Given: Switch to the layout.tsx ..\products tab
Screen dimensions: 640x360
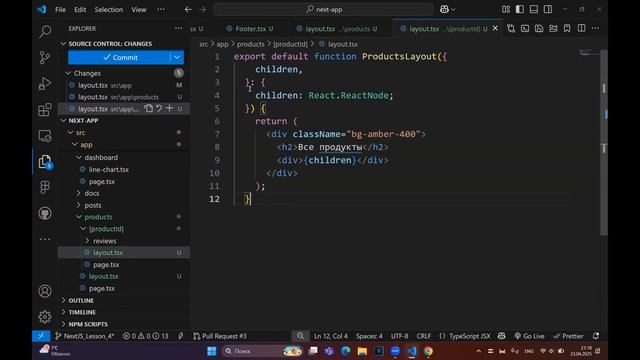Looking at the screenshot, I should (x=337, y=29).
